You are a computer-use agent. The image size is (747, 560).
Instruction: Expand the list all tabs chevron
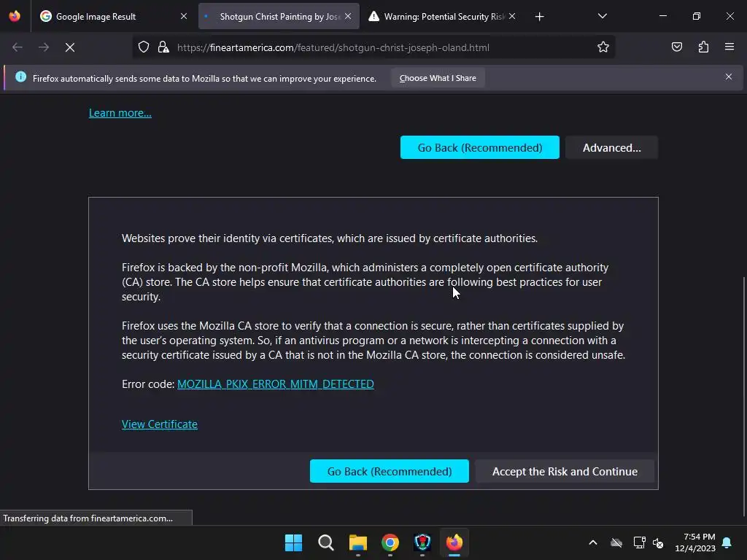[x=602, y=16]
